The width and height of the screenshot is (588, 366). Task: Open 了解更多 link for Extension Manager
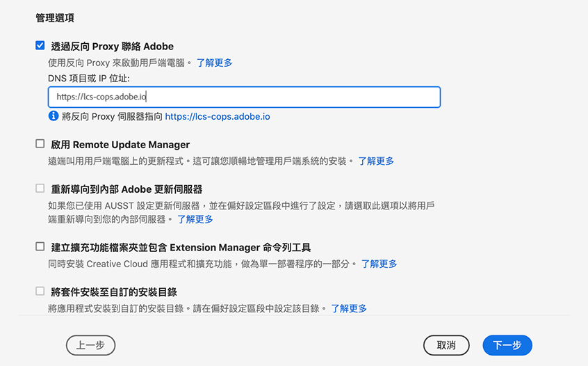tap(379, 264)
